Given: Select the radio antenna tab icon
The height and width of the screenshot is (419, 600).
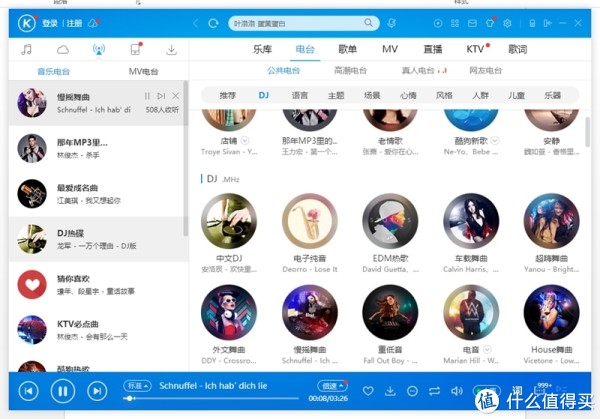Looking at the screenshot, I should click(99, 49).
